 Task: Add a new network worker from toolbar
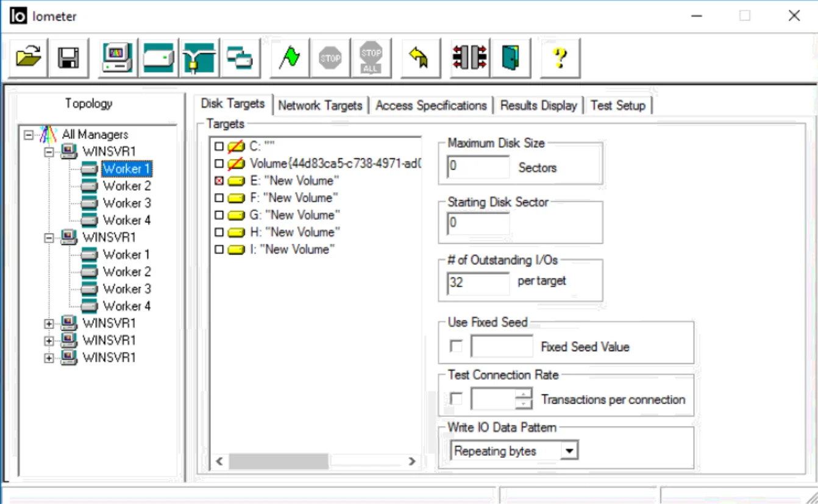[199, 58]
